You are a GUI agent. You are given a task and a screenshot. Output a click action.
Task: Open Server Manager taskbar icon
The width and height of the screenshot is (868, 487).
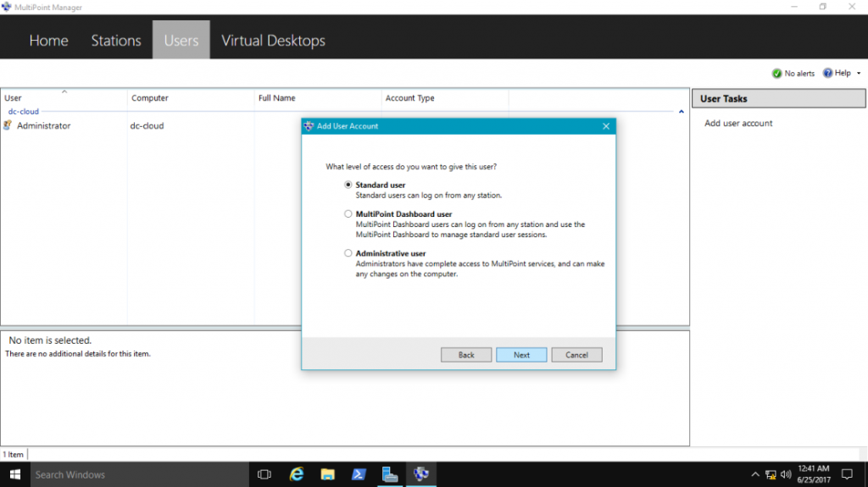point(390,474)
